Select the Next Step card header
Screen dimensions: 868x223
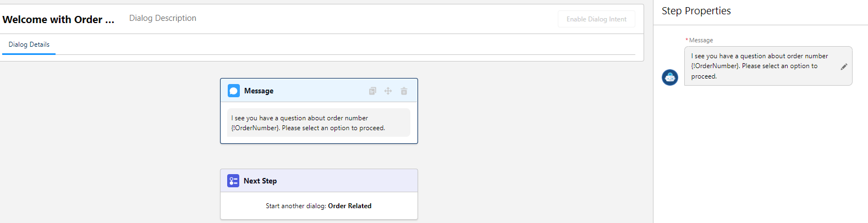click(x=319, y=181)
